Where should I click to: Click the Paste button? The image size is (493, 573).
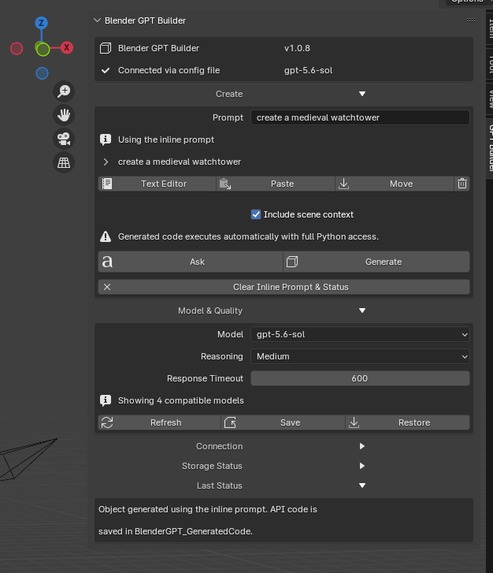(276, 183)
